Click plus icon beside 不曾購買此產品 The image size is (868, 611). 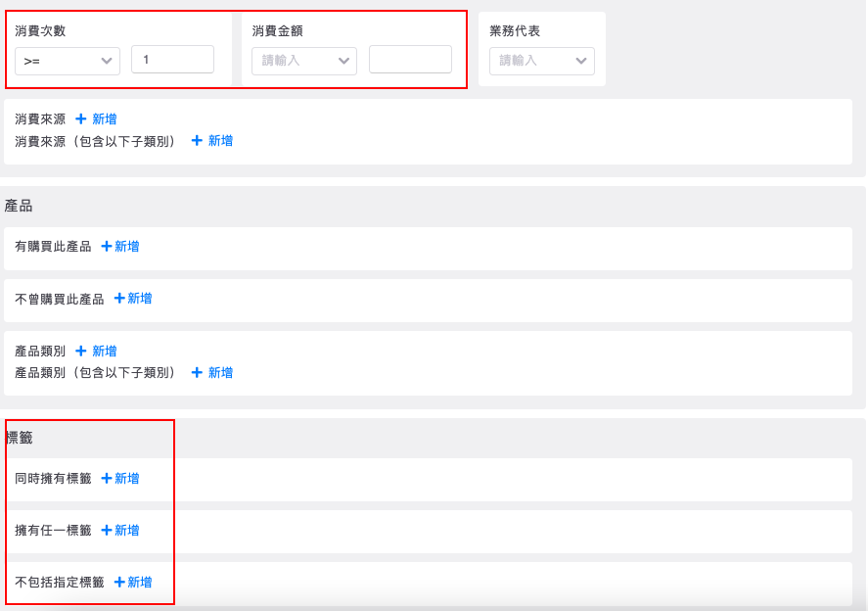119,299
